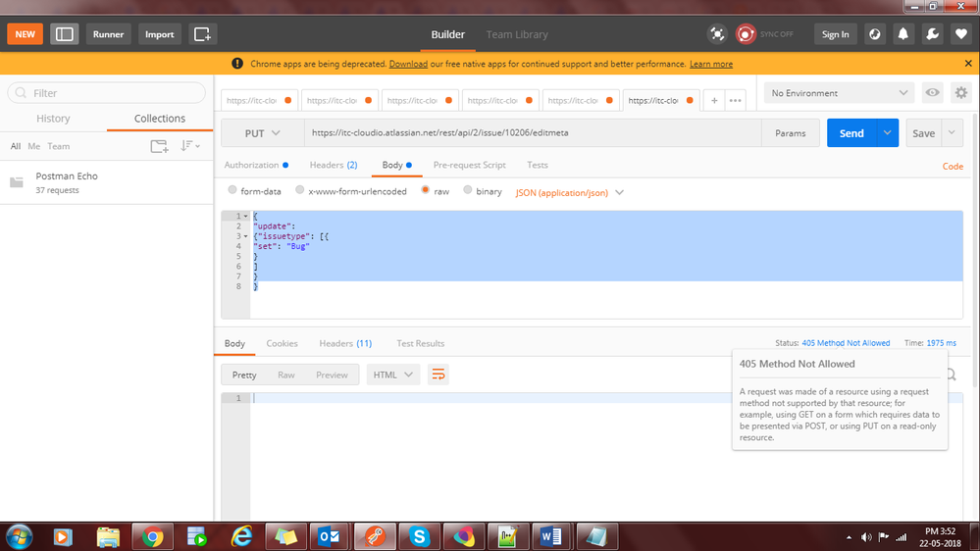Click the collections Filter search field
980x551 pixels.
(106, 93)
